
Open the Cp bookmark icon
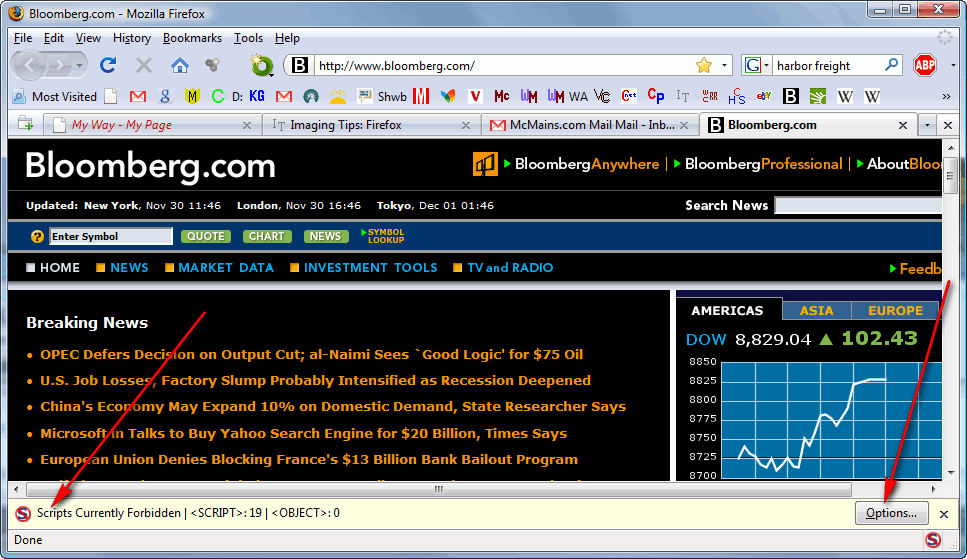pyautogui.click(x=656, y=96)
